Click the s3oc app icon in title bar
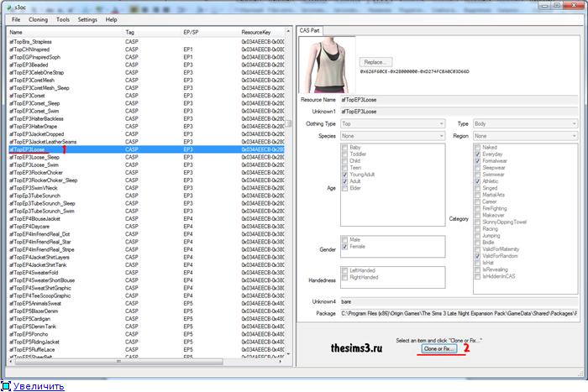The height and width of the screenshot is (392, 588). pyautogui.click(x=8, y=6)
